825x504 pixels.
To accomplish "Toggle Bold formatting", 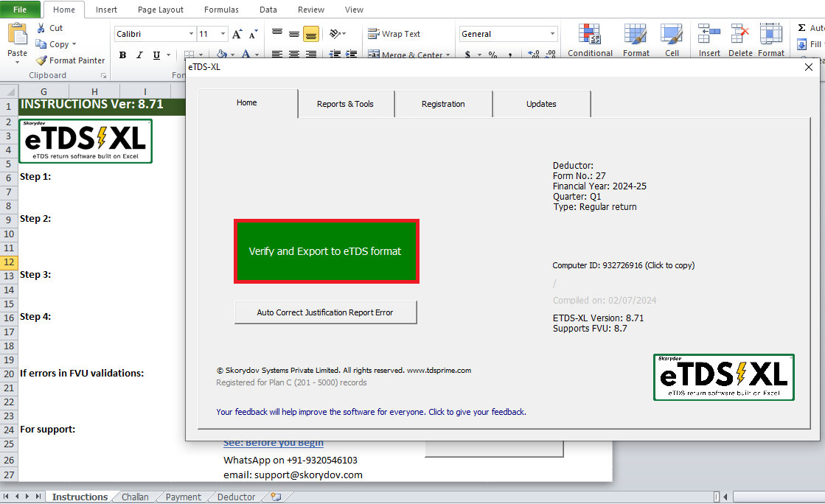I will [x=122, y=55].
